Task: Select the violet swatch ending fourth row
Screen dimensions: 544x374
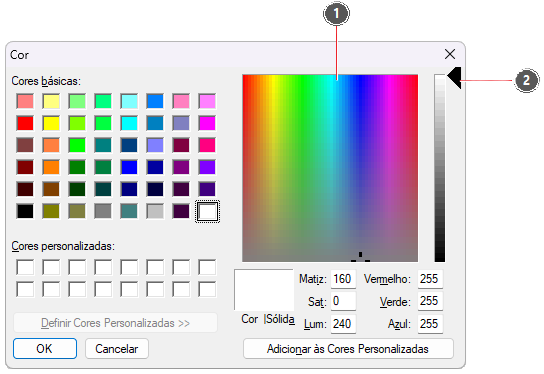Action: (207, 167)
